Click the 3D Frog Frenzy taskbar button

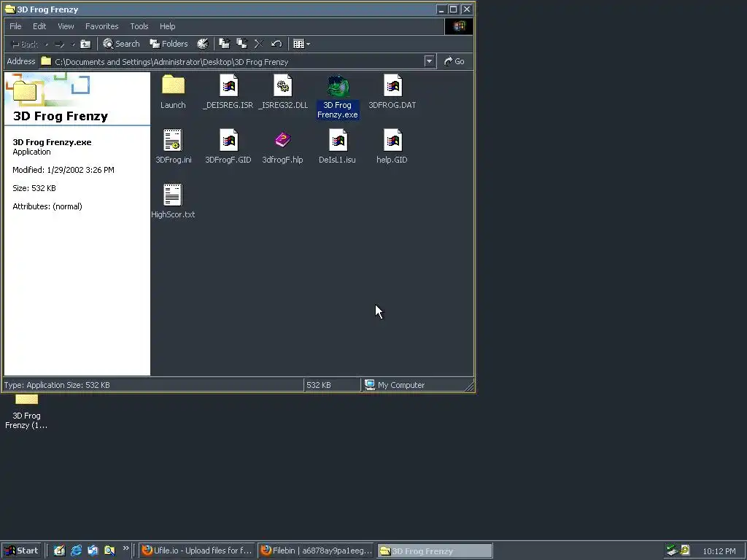coord(435,551)
